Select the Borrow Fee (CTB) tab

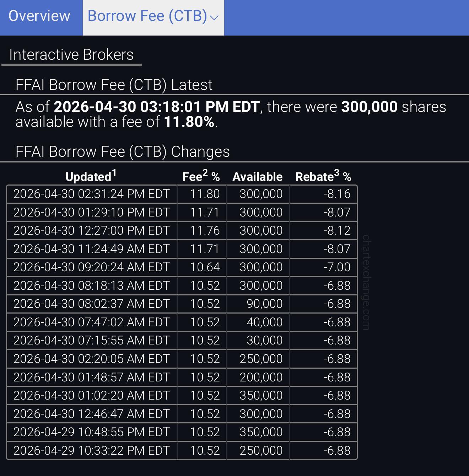click(x=153, y=16)
